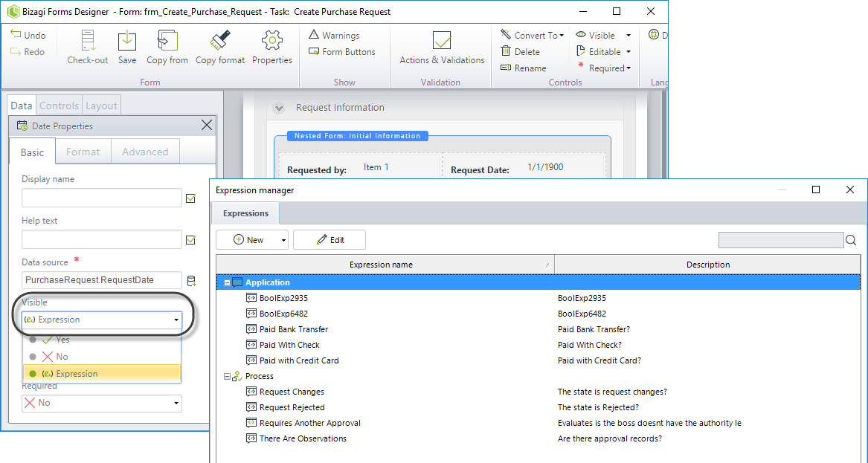The image size is (868, 463).
Task: Sort by Expression name column
Action: (x=385, y=265)
